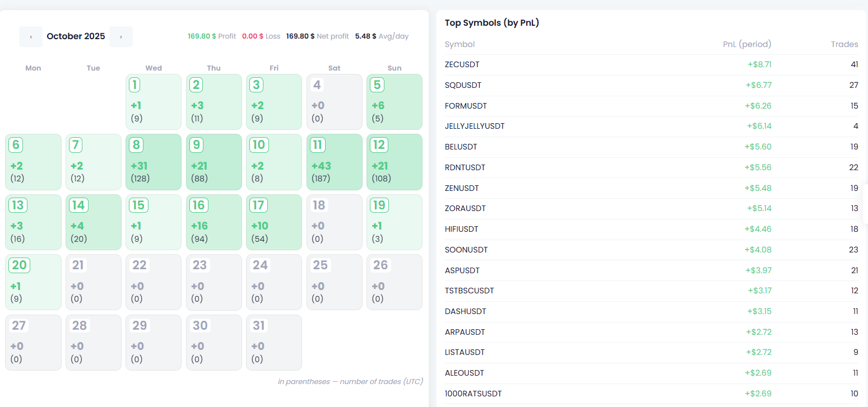Click the October 5 day cell
The height and width of the screenshot is (407, 868).
click(394, 102)
